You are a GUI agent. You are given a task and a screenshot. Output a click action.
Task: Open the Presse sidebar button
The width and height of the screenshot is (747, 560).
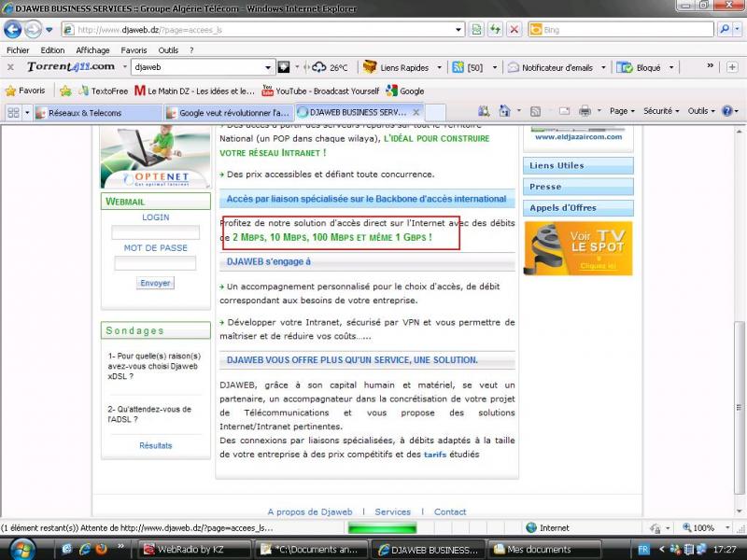(578, 187)
